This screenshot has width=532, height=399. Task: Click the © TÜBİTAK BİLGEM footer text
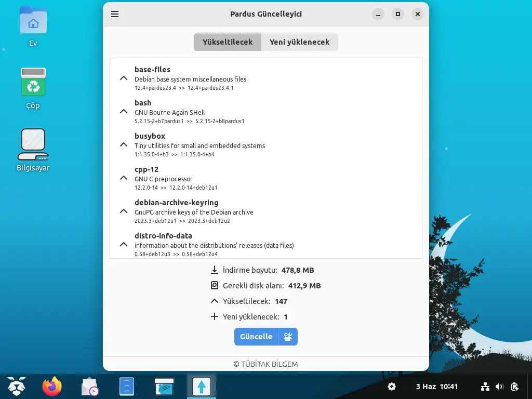265,364
